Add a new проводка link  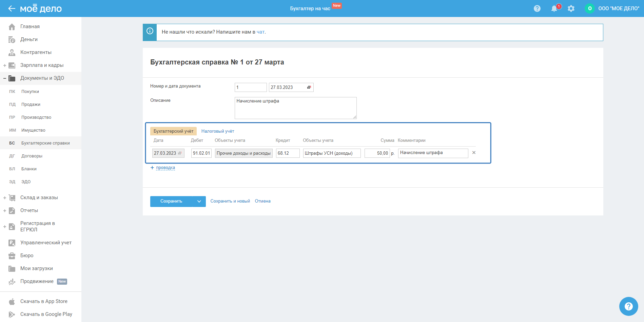tap(165, 168)
